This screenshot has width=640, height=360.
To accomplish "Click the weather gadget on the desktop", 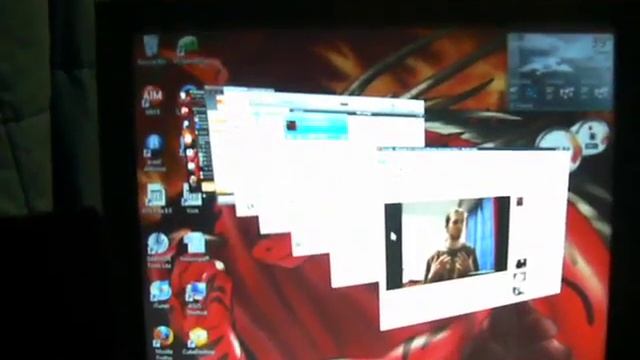I will [x=560, y=72].
